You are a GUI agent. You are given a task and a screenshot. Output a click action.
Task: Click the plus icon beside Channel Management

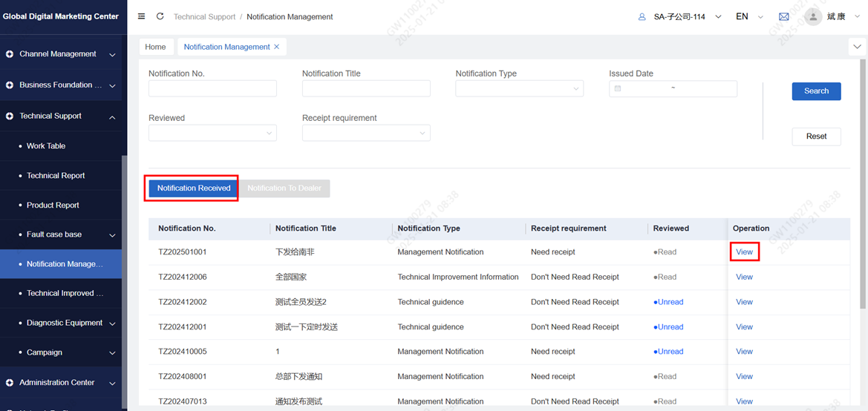point(10,54)
